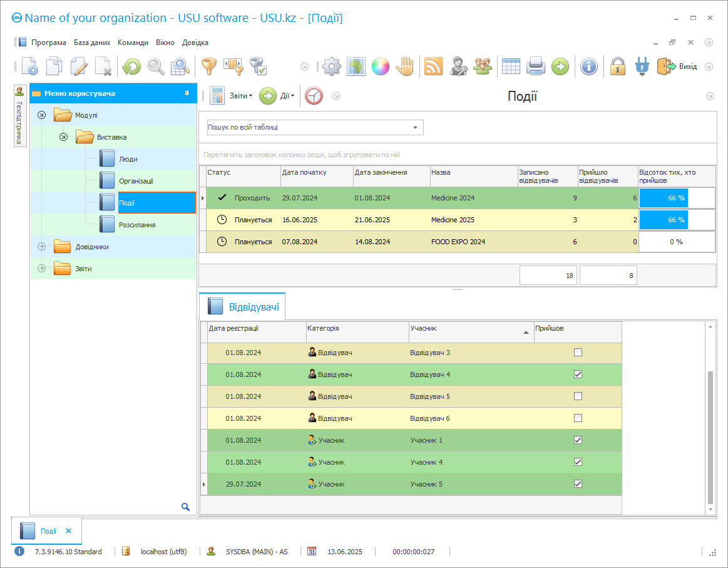This screenshot has width=728, height=568.
Task: Click the funnel filter icon
Action: pos(209,66)
